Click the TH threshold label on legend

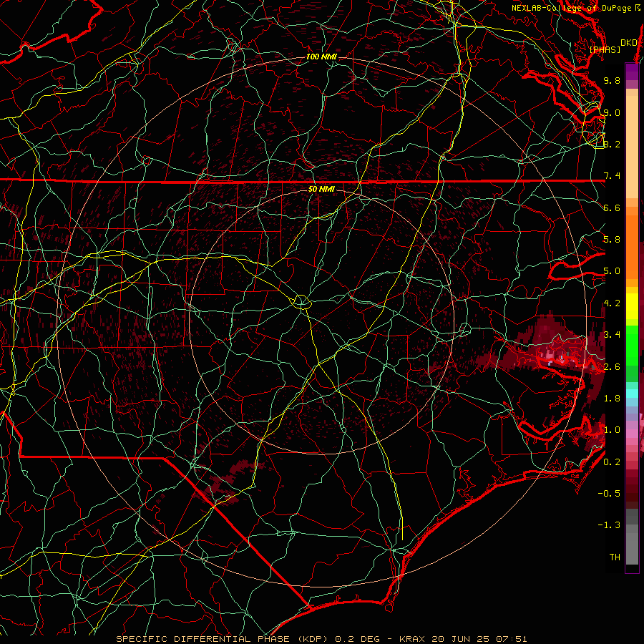615,557
